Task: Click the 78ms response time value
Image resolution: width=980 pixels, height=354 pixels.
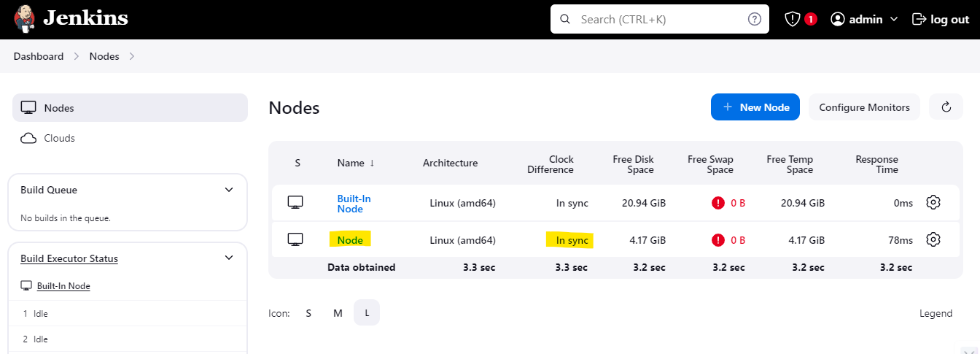Action: pos(901,240)
